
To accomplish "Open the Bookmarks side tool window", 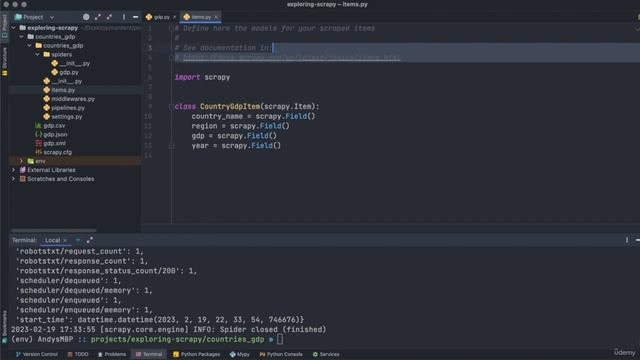I will tap(4, 326).
